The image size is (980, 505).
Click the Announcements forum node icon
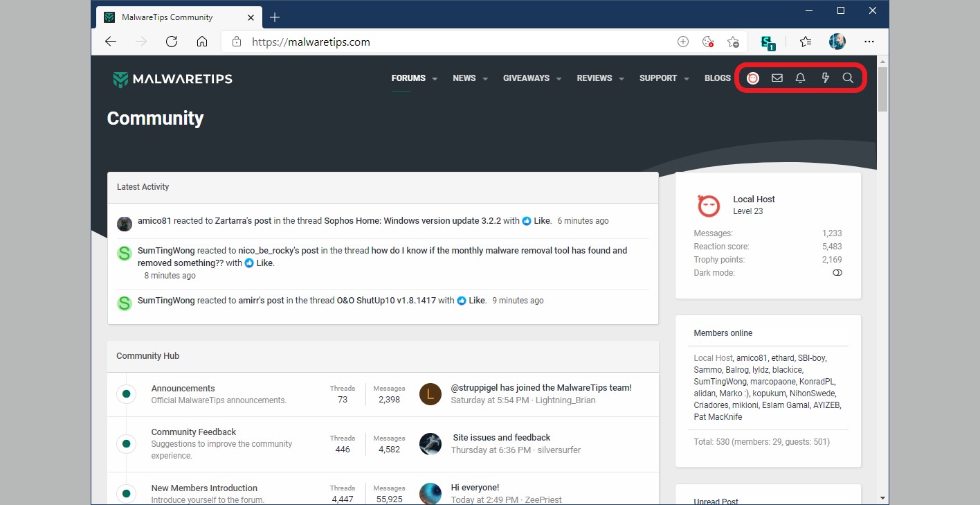[126, 394]
